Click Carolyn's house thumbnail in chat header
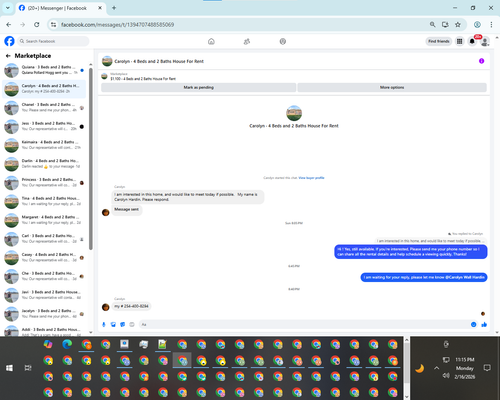The height and width of the screenshot is (400, 500). [107, 61]
